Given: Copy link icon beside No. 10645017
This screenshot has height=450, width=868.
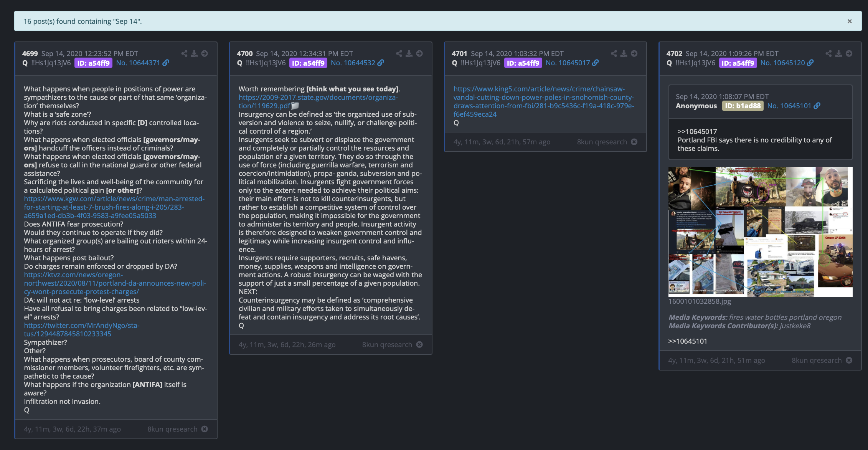Looking at the screenshot, I should (x=595, y=63).
